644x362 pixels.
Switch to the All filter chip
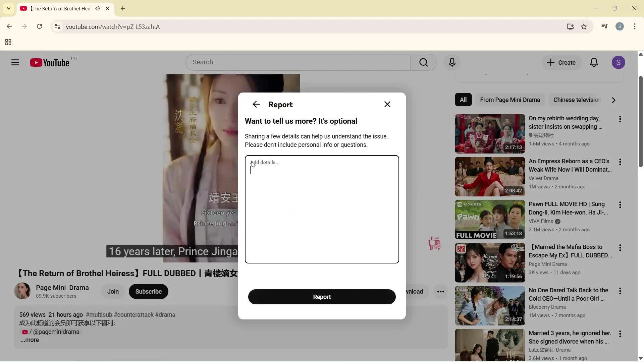coord(463,100)
